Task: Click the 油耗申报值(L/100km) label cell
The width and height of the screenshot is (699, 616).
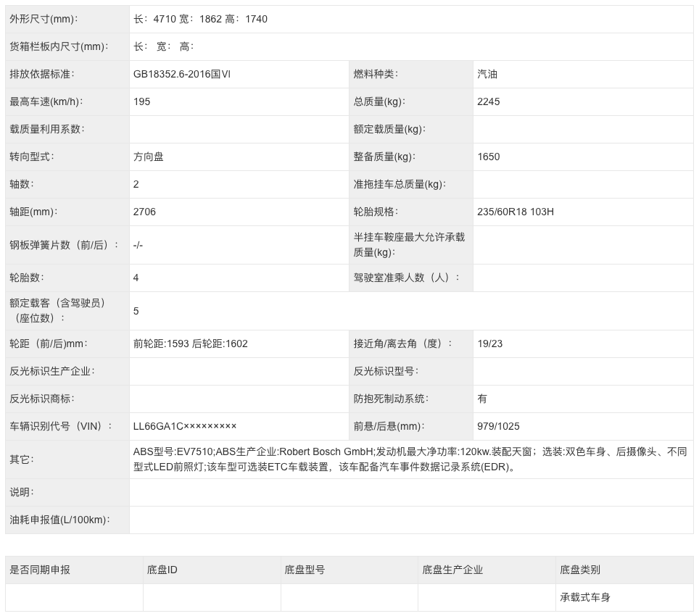Action: click(x=58, y=520)
